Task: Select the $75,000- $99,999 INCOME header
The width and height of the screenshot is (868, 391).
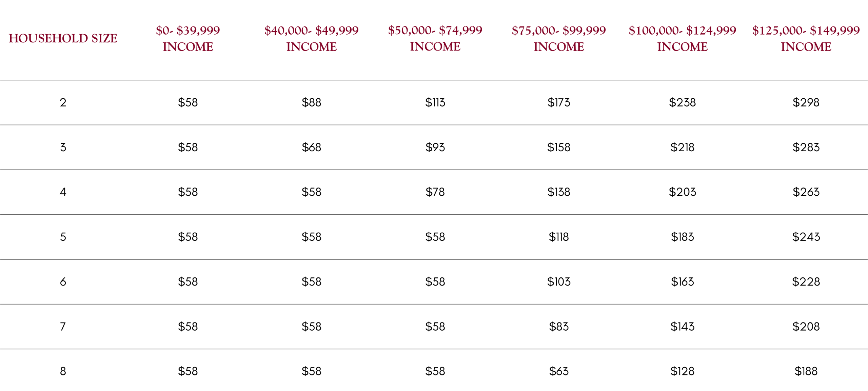Action: [558, 38]
